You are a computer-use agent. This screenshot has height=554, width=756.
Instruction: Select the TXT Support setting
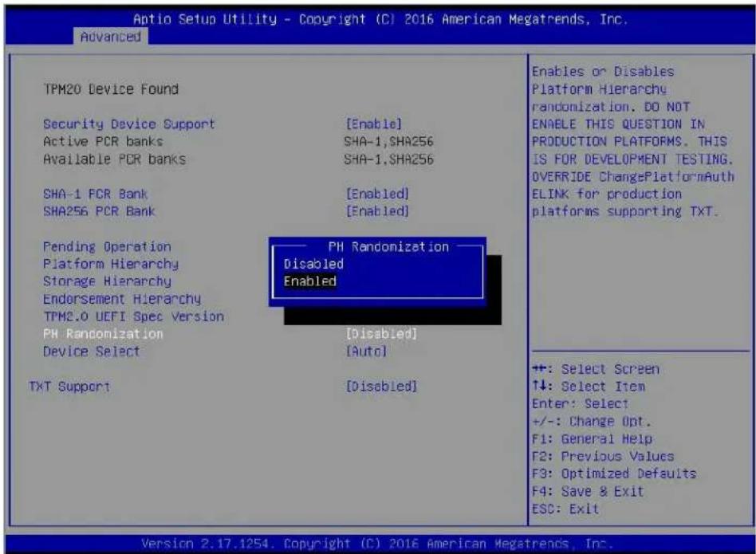[69, 387]
